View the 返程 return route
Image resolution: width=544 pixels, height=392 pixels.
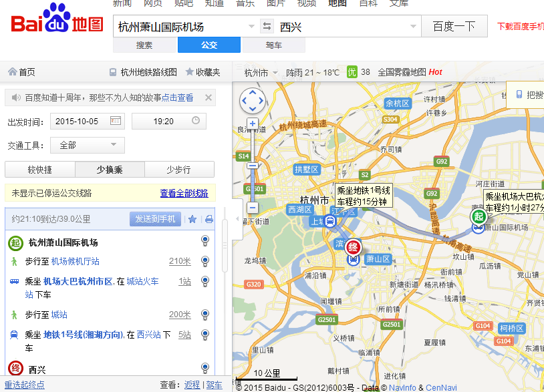coord(192,385)
